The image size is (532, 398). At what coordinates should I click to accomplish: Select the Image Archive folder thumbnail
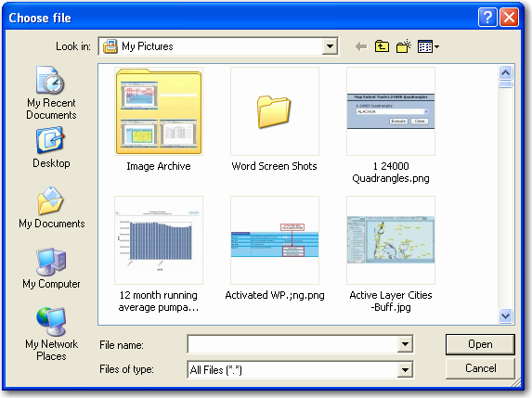click(159, 111)
